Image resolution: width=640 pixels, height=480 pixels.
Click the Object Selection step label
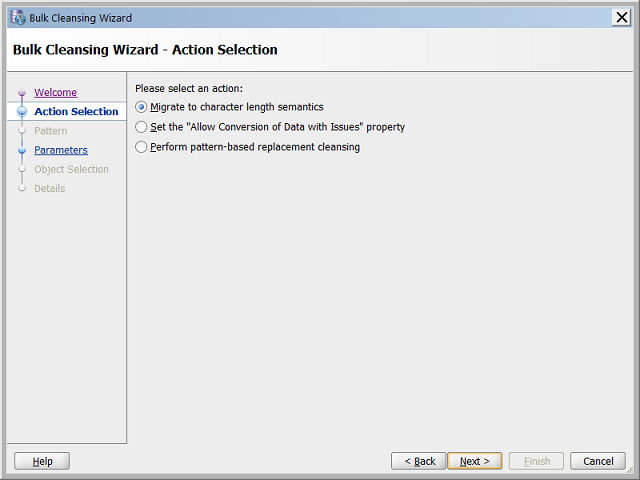[71, 169]
